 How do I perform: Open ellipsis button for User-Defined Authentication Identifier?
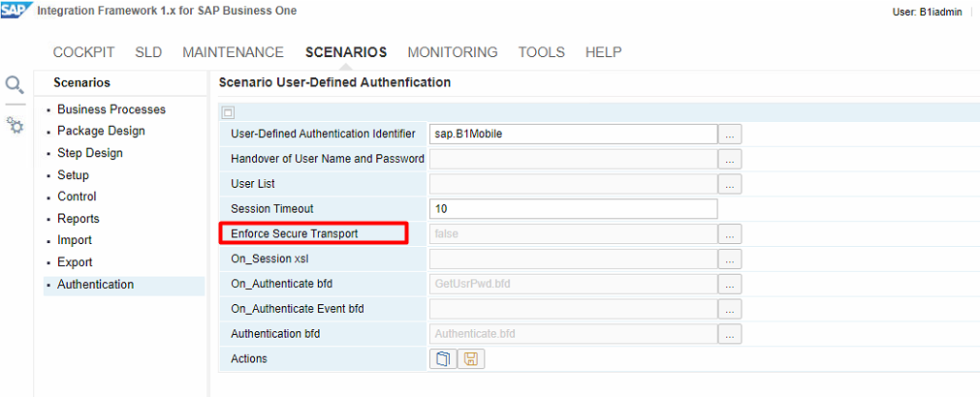729,135
